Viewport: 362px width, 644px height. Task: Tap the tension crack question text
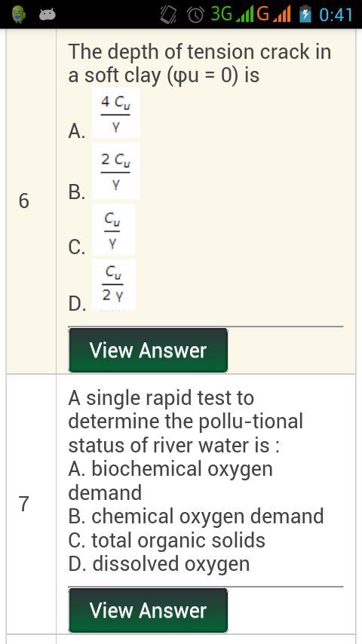(x=200, y=63)
